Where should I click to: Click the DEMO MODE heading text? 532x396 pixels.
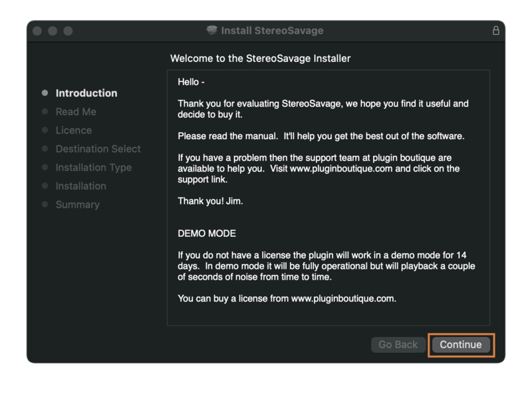click(207, 234)
